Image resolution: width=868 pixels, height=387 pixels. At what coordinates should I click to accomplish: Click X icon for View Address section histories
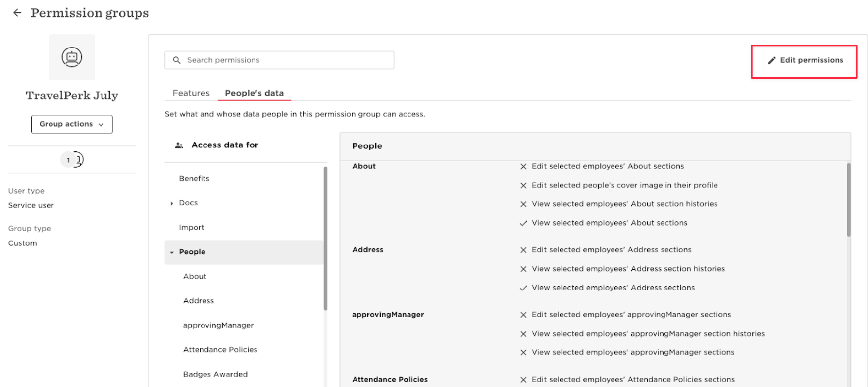pyautogui.click(x=523, y=269)
